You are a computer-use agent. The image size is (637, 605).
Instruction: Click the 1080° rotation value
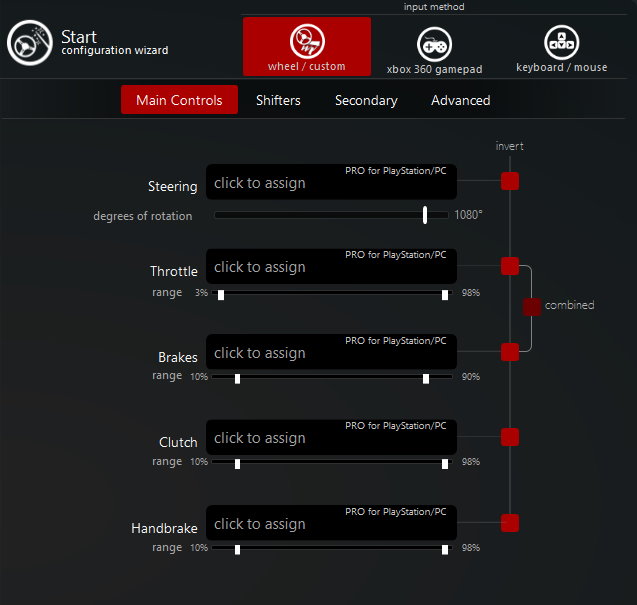click(x=468, y=215)
